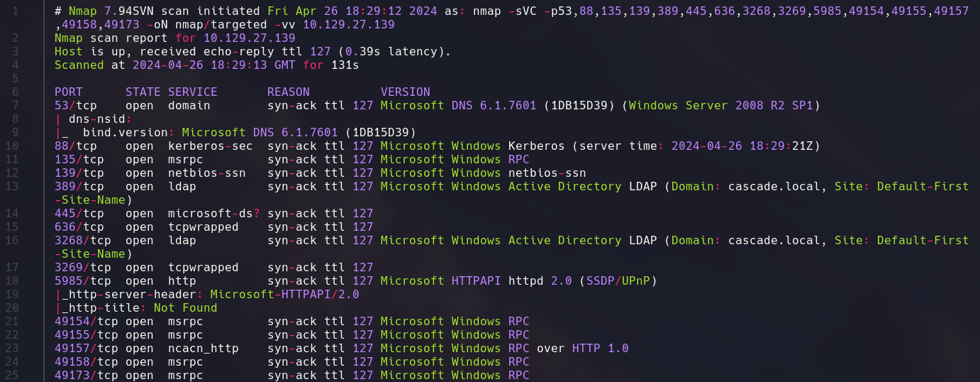The width and height of the screenshot is (980, 382).
Task: Click the IP address in the scan report line
Action: (250, 38)
